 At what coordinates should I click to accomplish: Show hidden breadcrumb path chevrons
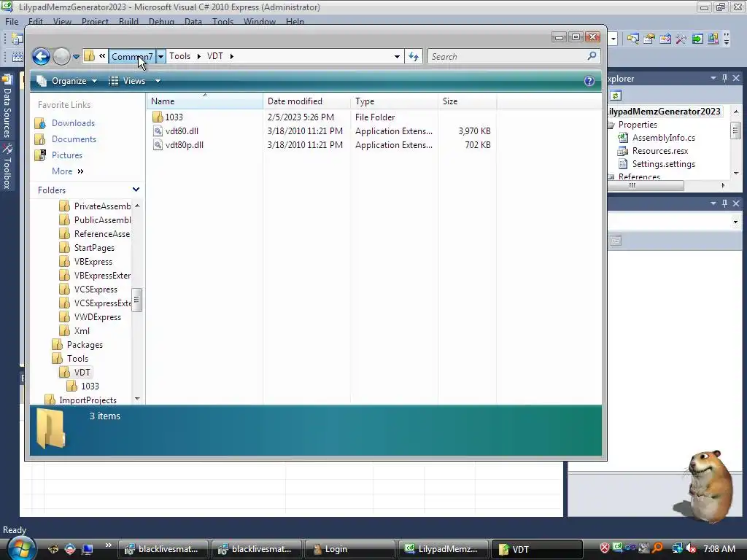102,56
